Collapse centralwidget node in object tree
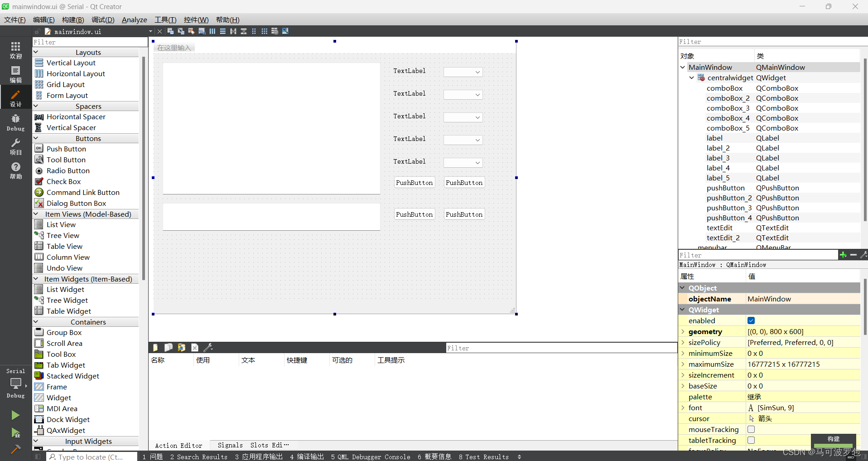The height and width of the screenshot is (461, 868). 692,78
